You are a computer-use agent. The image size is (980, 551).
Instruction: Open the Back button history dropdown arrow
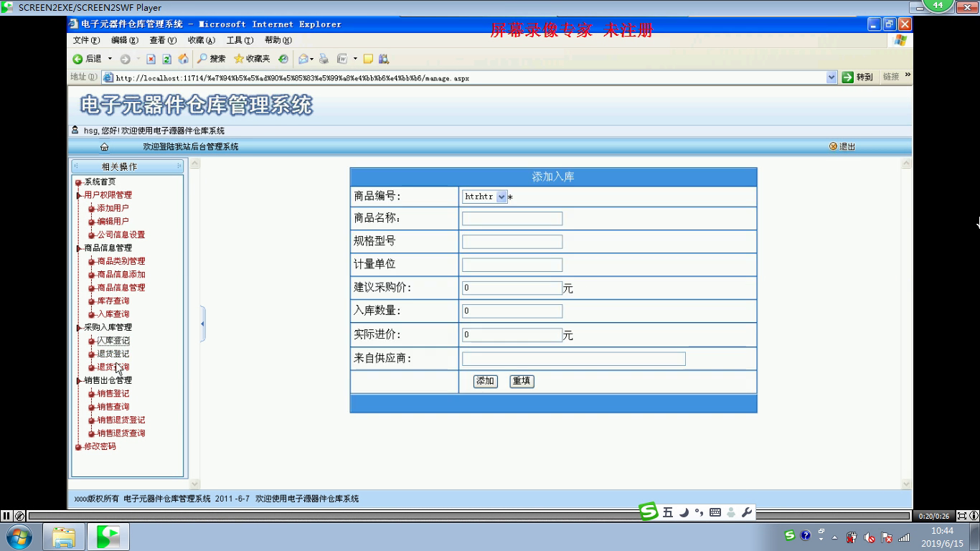110,59
